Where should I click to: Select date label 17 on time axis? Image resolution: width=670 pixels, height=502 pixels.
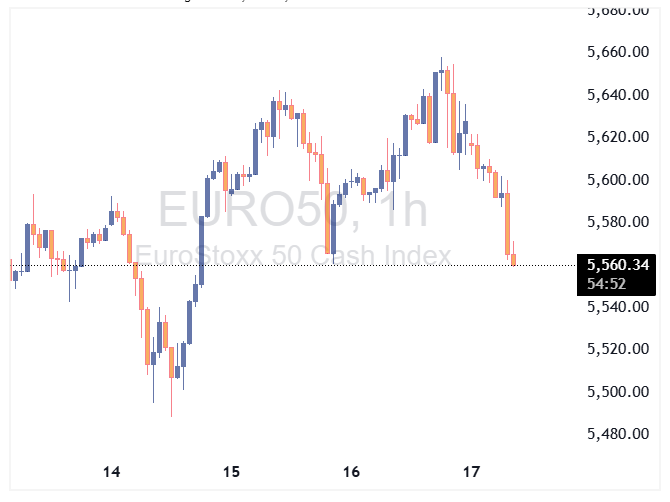tap(472, 471)
